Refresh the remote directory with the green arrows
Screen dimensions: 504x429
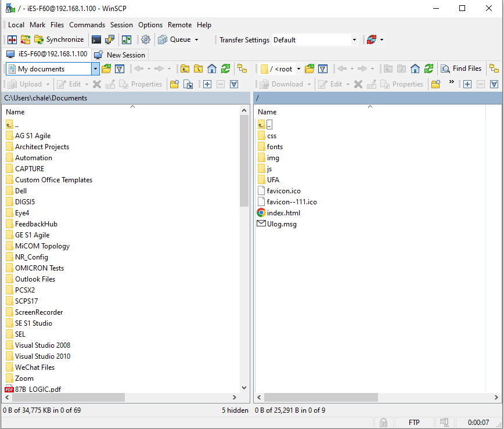click(429, 69)
